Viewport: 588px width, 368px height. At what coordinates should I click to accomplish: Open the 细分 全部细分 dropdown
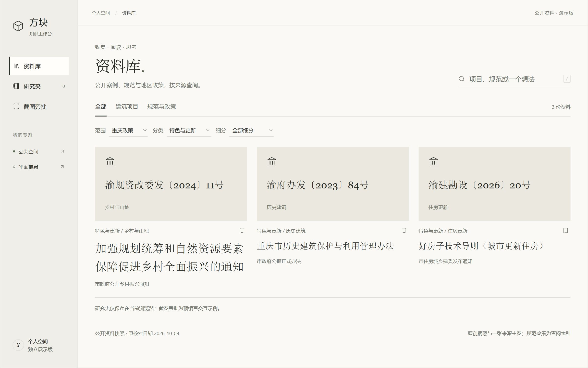point(252,130)
